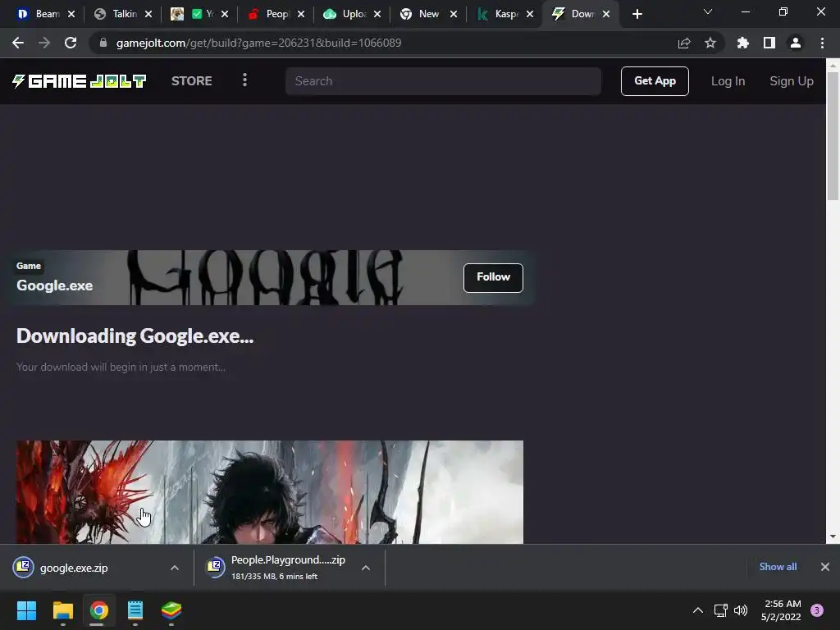The image size is (840, 630).
Task: Click the Sign Up link
Action: [792, 81]
